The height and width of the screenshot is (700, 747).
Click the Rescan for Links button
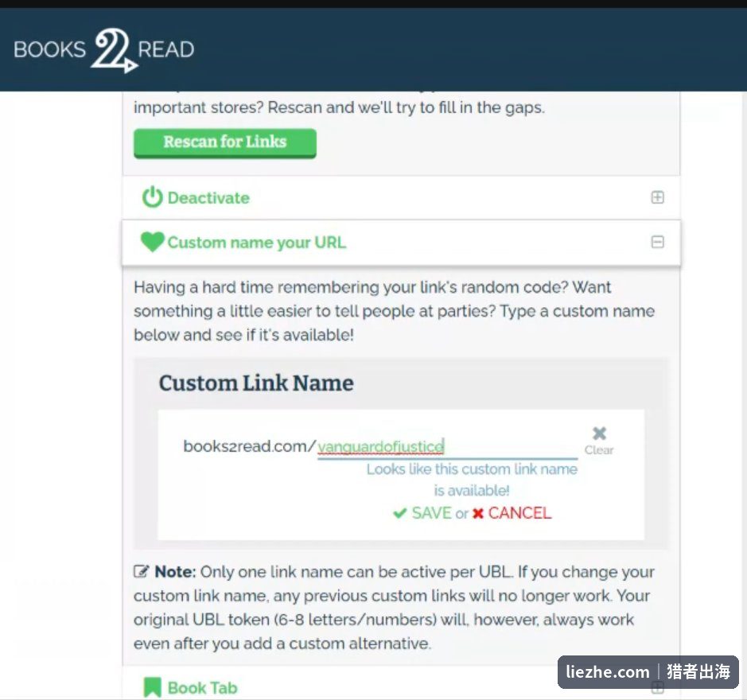click(225, 142)
